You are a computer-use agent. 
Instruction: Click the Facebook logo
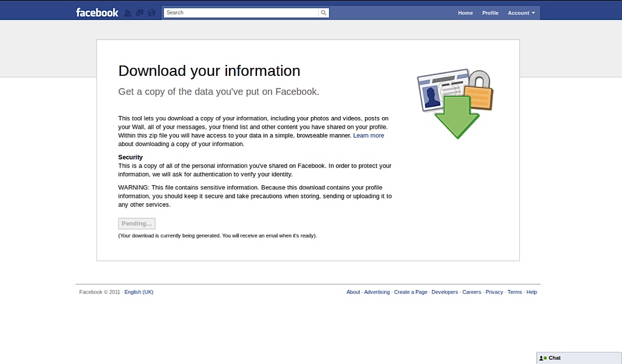[97, 13]
